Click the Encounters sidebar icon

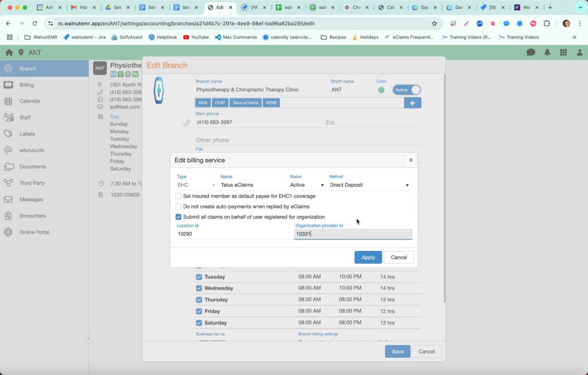(x=8, y=216)
